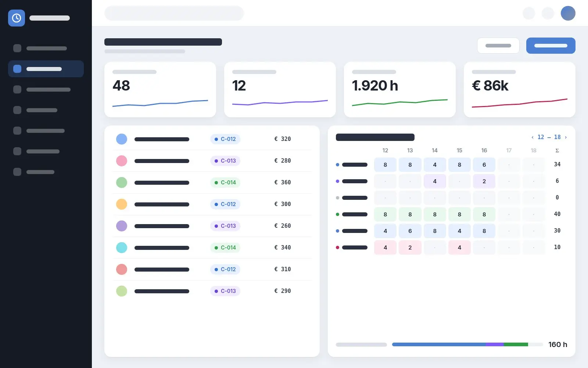Screen dimensions: 588x368
Task: Click the blue primary action button
Action: coord(551,46)
